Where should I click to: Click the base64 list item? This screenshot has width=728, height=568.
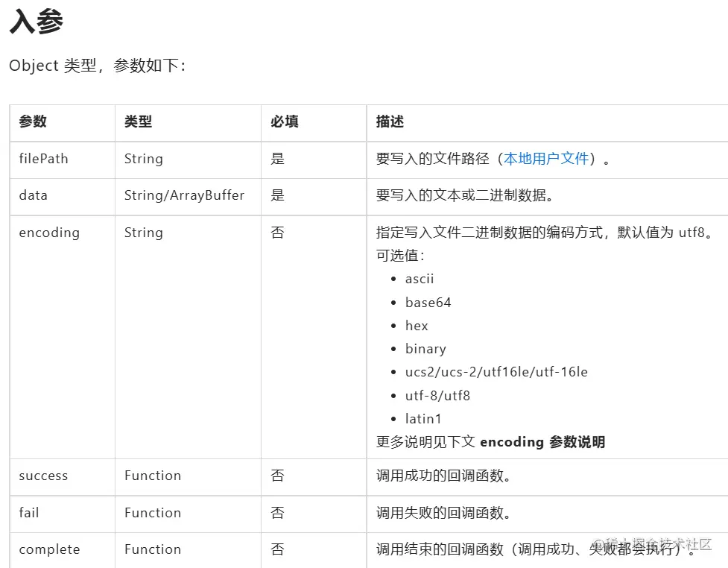pos(428,303)
